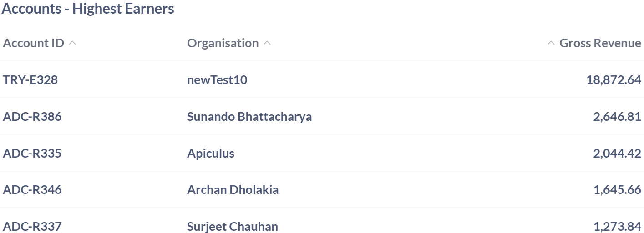
Task: Click the Apiculus organisation cell
Action: 211,154
